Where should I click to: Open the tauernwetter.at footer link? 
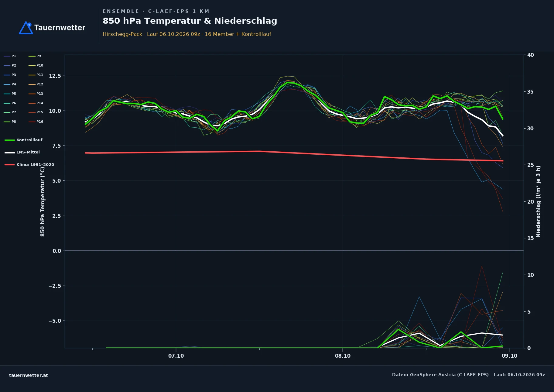(29, 375)
